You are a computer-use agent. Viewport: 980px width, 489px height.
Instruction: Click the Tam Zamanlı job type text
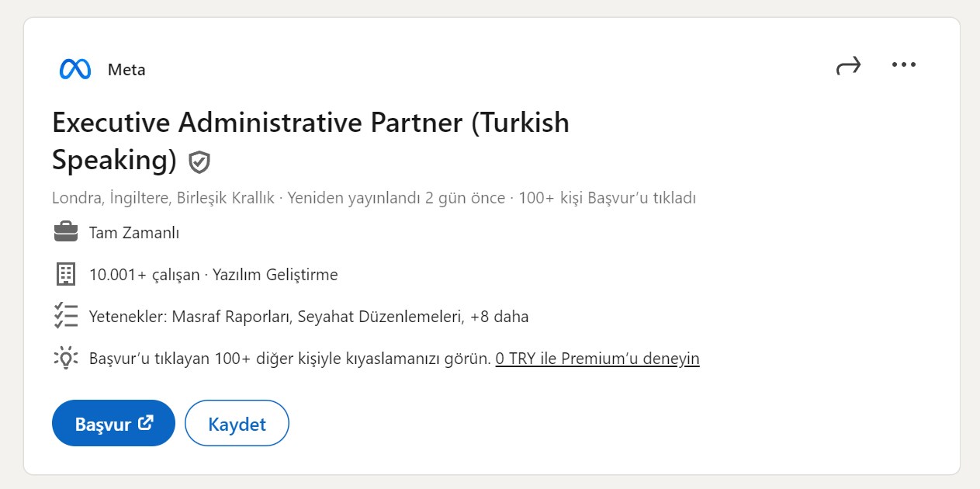pyautogui.click(x=134, y=233)
